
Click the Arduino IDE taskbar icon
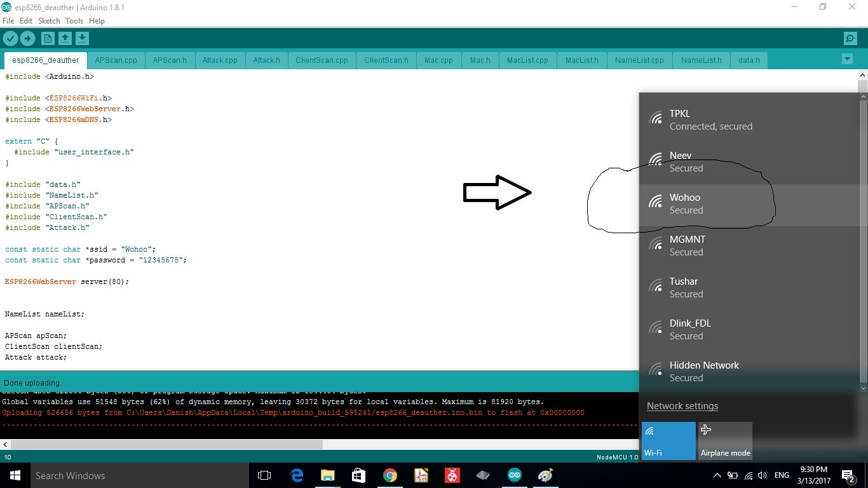pos(515,475)
